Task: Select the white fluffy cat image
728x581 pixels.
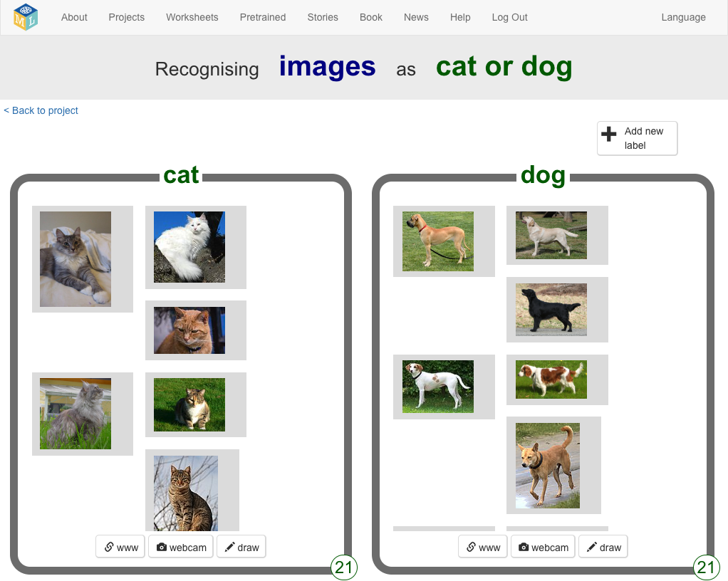Action: tap(189, 247)
